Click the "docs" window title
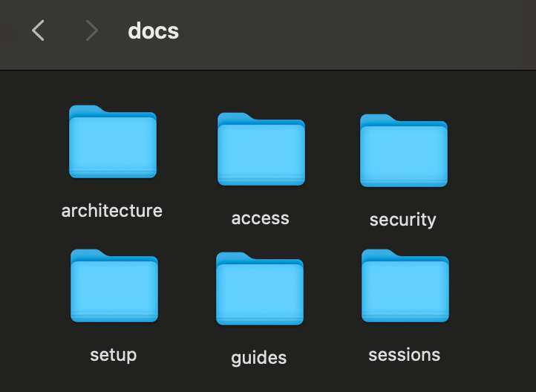Image resolution: width=536 pixels, height=392 pixels. pos(154,30)
